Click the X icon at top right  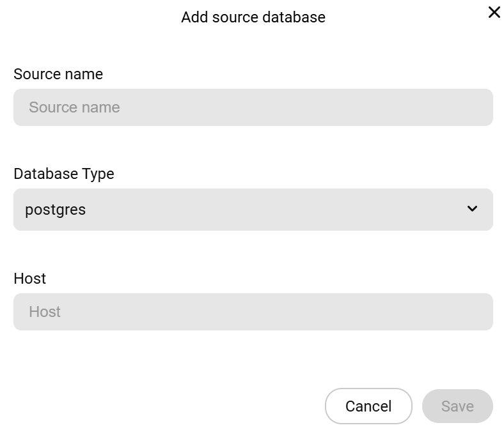point(494,12)
